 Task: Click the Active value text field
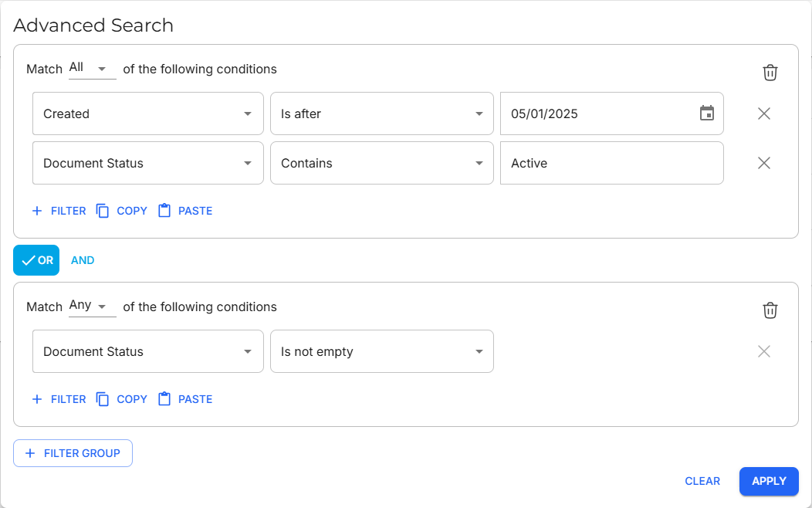click(x=611, y=163)
